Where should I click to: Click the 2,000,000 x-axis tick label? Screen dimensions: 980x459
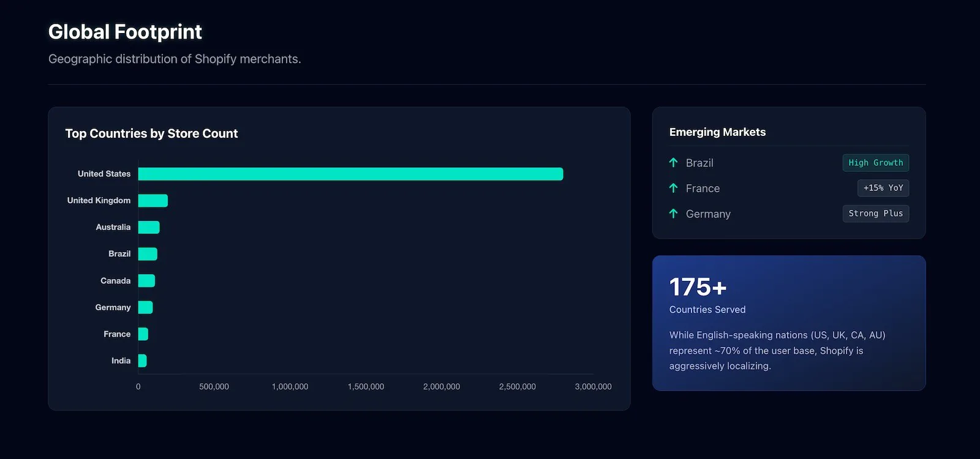coord(442,387)
